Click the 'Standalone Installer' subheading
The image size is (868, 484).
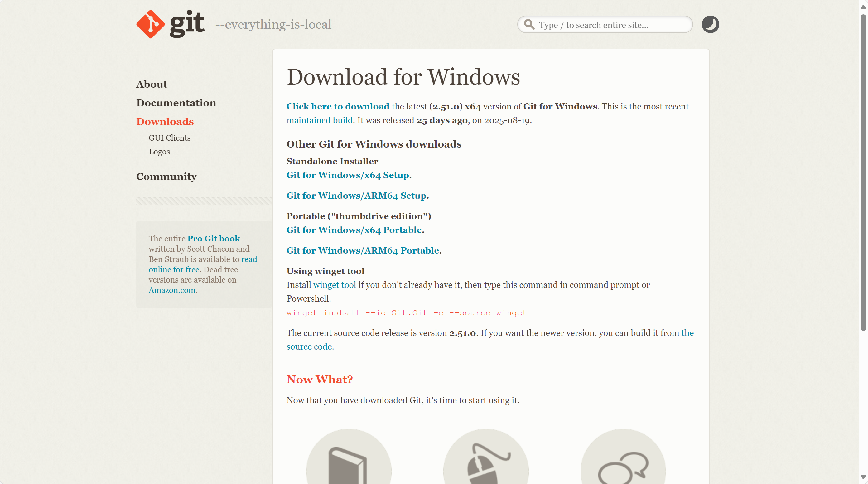(x=332, y=162)
